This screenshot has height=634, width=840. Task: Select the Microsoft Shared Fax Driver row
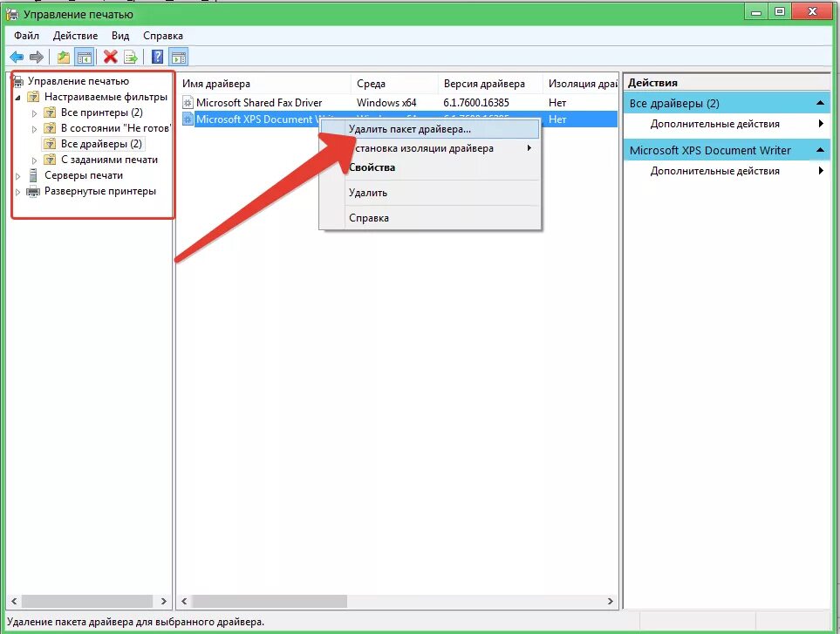pyautogui.click(x=398, y=102)
